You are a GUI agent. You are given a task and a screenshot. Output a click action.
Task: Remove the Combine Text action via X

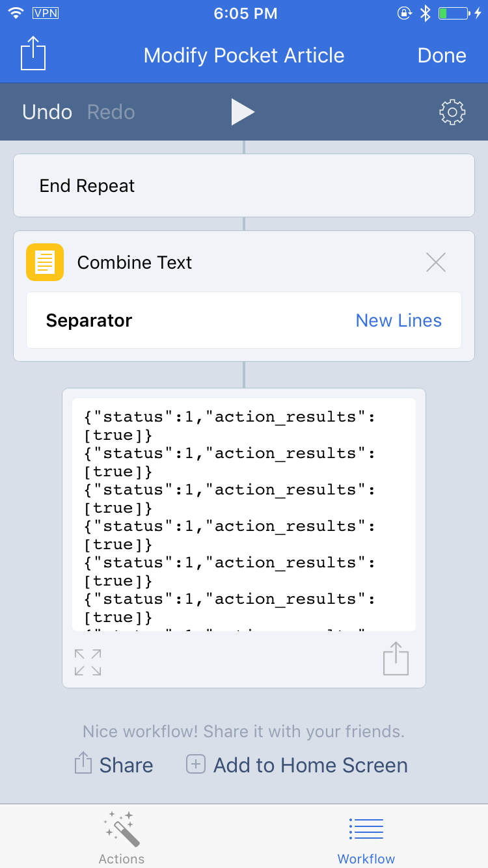coord(435,262)
